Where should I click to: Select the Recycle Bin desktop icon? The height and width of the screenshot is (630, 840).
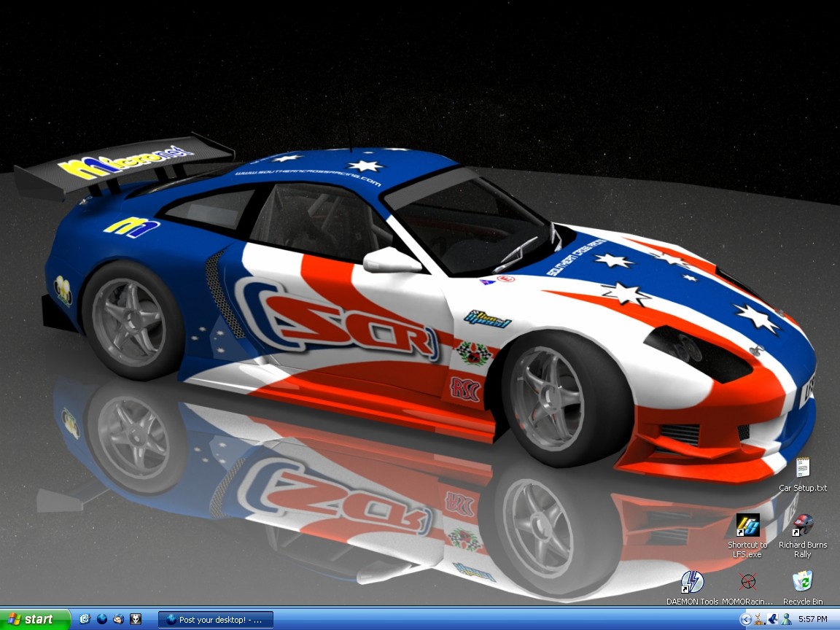(803, 588)
